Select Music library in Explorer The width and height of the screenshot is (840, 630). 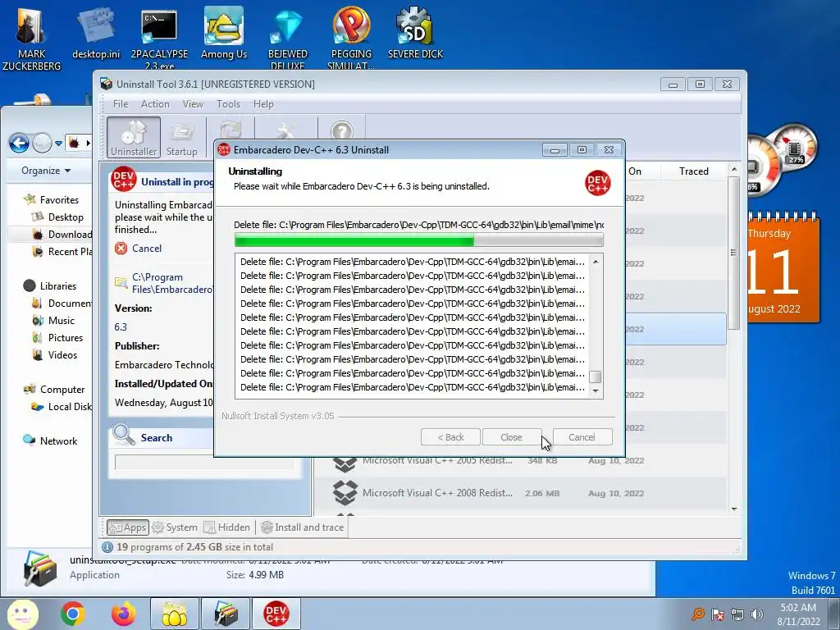(x=53, y=321)
